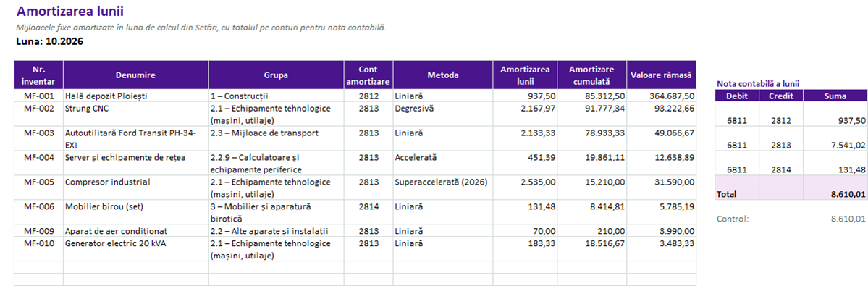Select inventory number cell MF-009
The width and height of the screenshot is (868, 286).
coord(39,231)
